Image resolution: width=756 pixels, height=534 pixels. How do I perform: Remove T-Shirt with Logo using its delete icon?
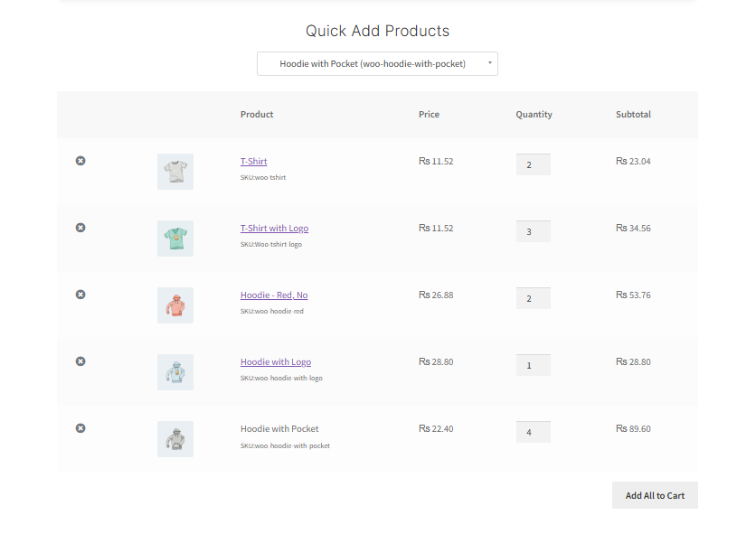point(80,227)
